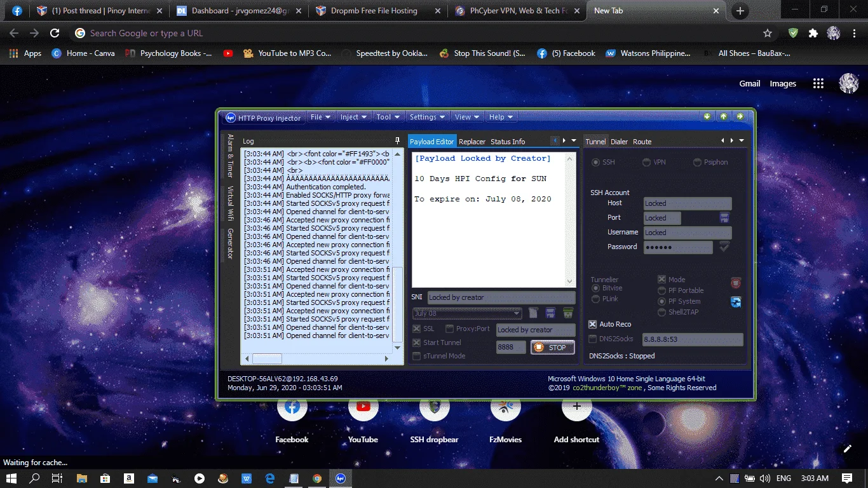
Task: Open the Settings menu dropdown
Action: tap(427, 117)
